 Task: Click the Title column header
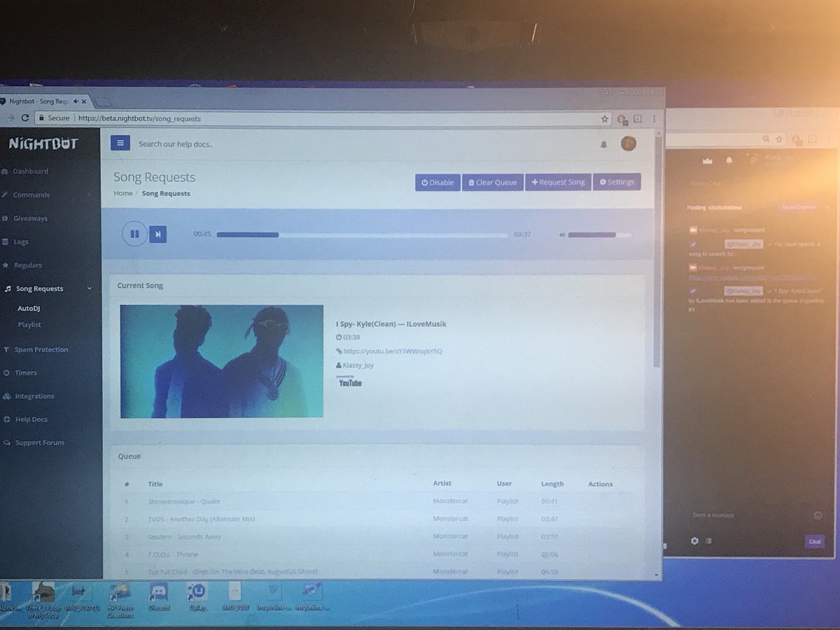click(x=155, y=484)
